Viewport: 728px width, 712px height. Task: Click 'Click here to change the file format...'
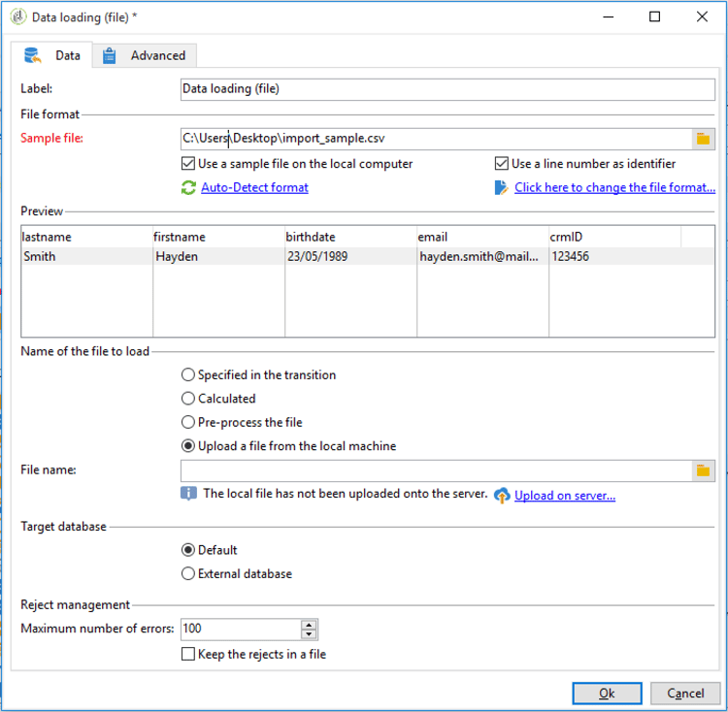[614, 187]
